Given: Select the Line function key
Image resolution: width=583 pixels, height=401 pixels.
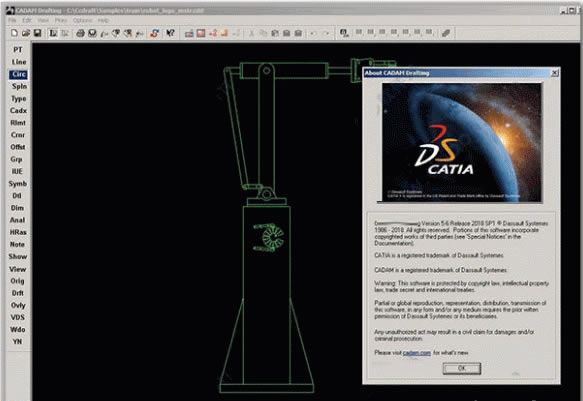Looking at the screenshot, I should [19, 62].
